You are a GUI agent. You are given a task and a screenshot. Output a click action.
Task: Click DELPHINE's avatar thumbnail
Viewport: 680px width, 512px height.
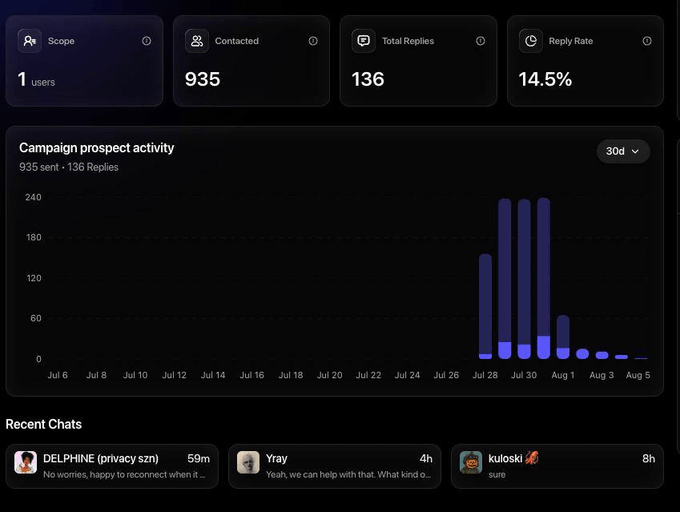tap(26, 462)
